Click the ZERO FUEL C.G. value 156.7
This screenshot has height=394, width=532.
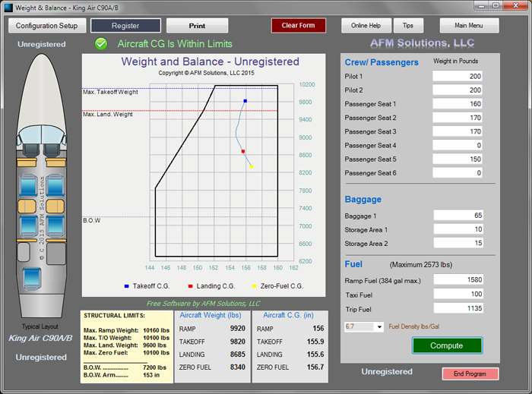point(315,367)
